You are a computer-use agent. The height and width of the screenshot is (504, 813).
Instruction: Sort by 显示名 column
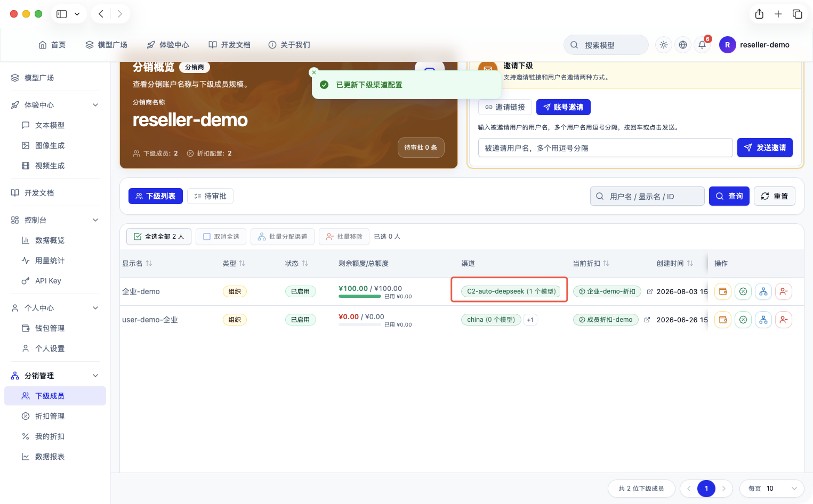pos(149,263)
